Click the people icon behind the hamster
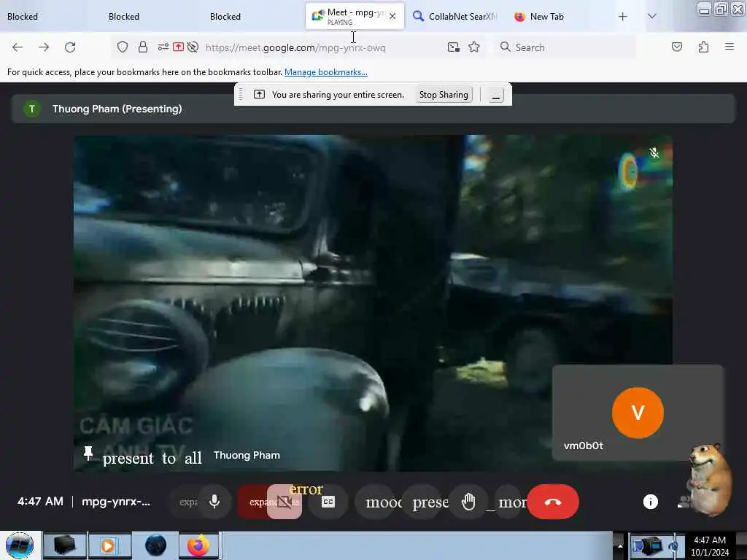 point(683,502)
